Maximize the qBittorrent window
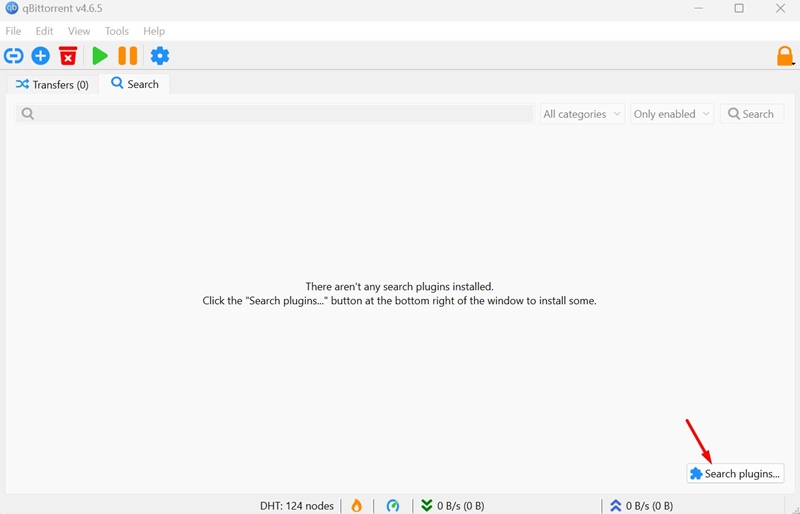800x514 pixels. point(739,8)
